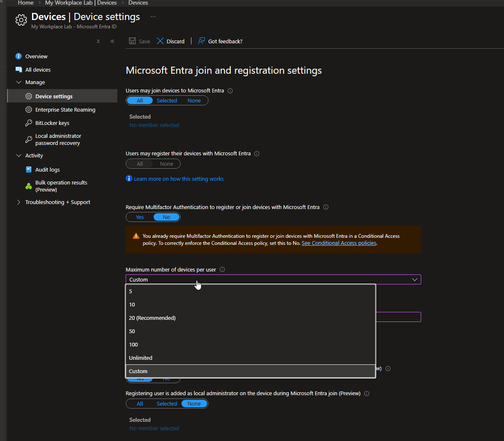Click the Devices breadcrumb item

tap(138, 2)
